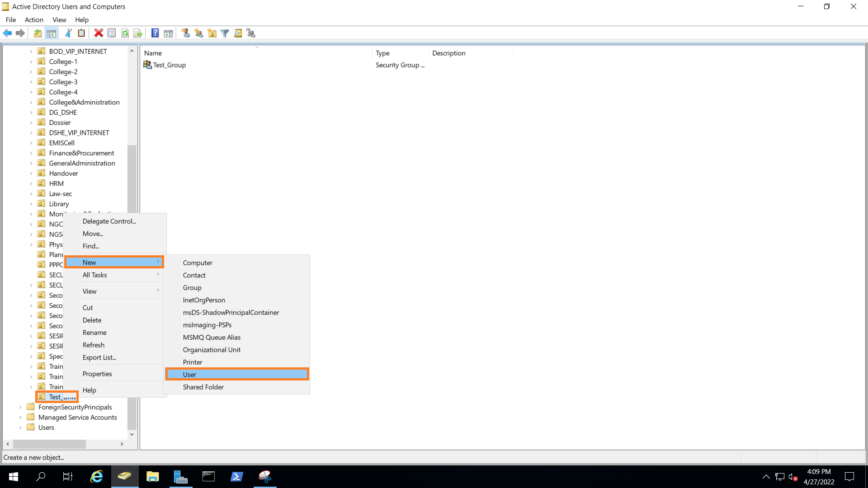Viewport: 868px width, 488px height.
Task: Choose Organizational Unit from submenu
Action: coord(237,350)
